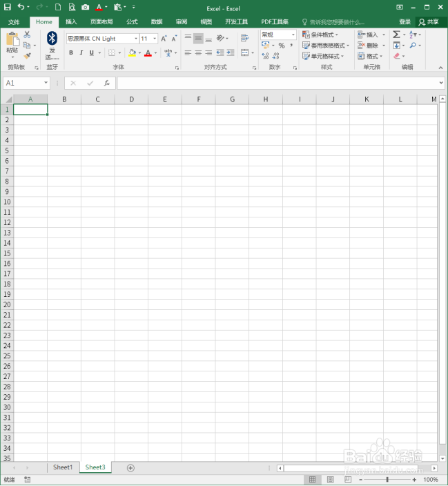Click the Tell me search box
The image size is (448, 486).
pos(333,22)
